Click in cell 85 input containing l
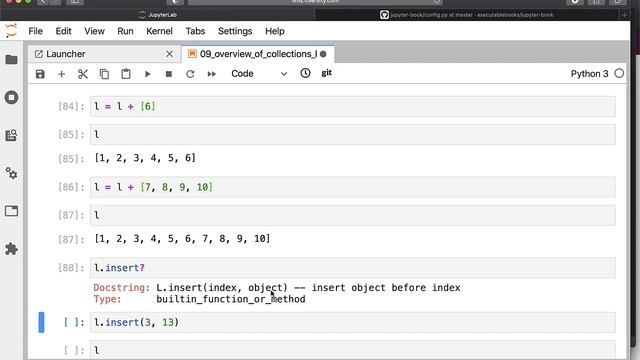The width and height of the screenshot is (640, 360). click(x=353, y=134)
